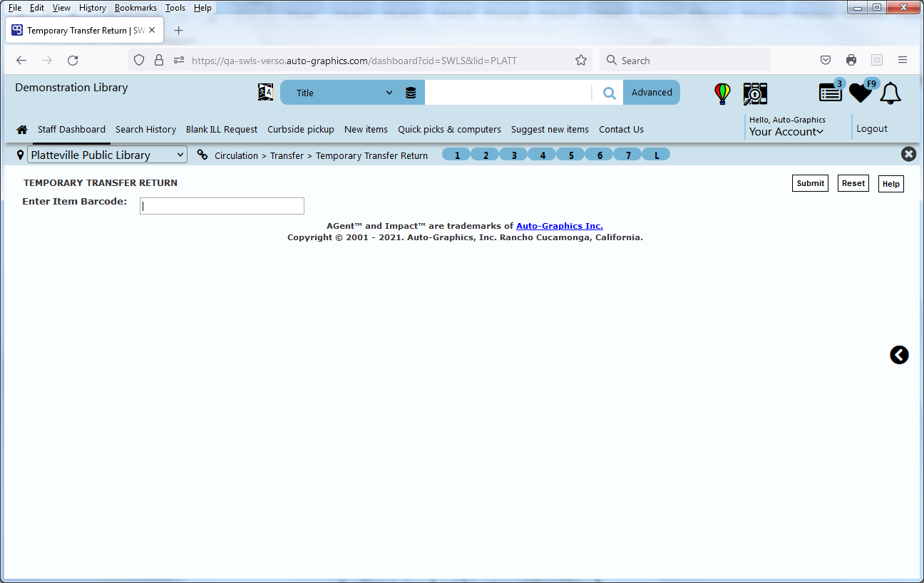Open the Platteville Public Library dropdown
This screenshot has height=583, width=924.
pyautogui.click(x=107, y=155)
